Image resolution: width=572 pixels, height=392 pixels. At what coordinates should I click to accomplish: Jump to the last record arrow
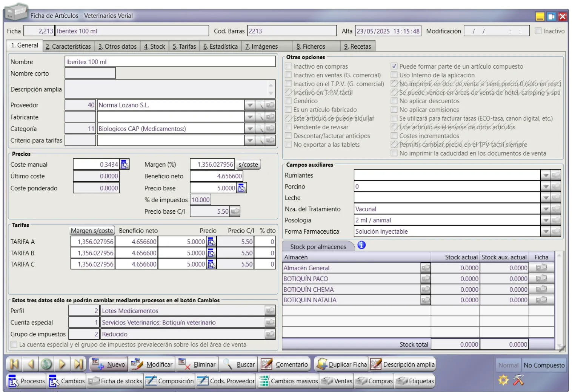click(78, 364)
